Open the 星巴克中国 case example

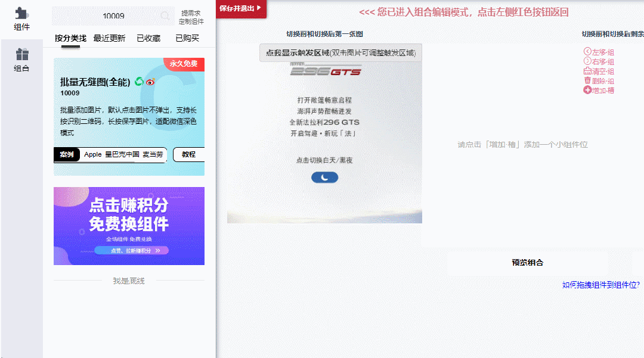pos(122,155)
